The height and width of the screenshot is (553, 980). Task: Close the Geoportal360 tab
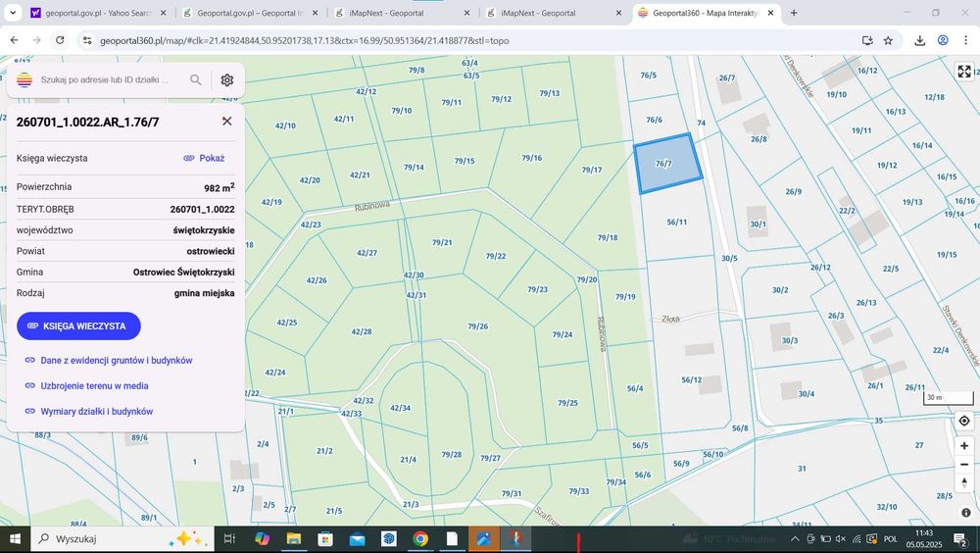coord(770,13)
